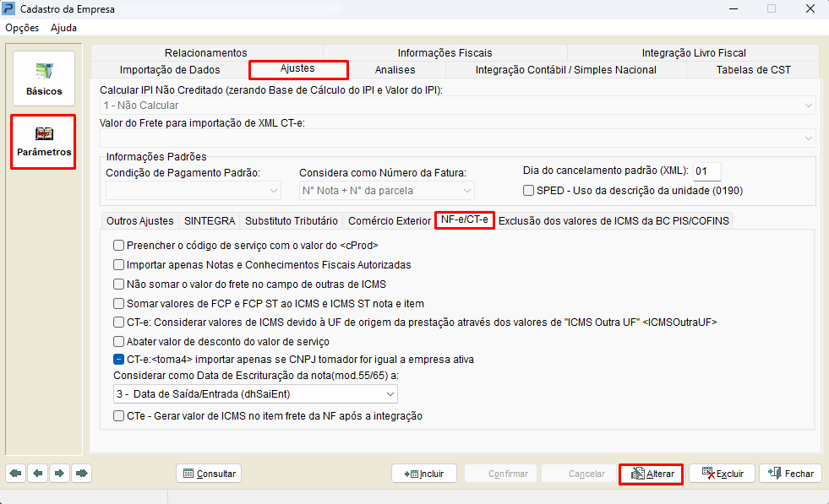Open the Opções menu

(x=22, y=28)
